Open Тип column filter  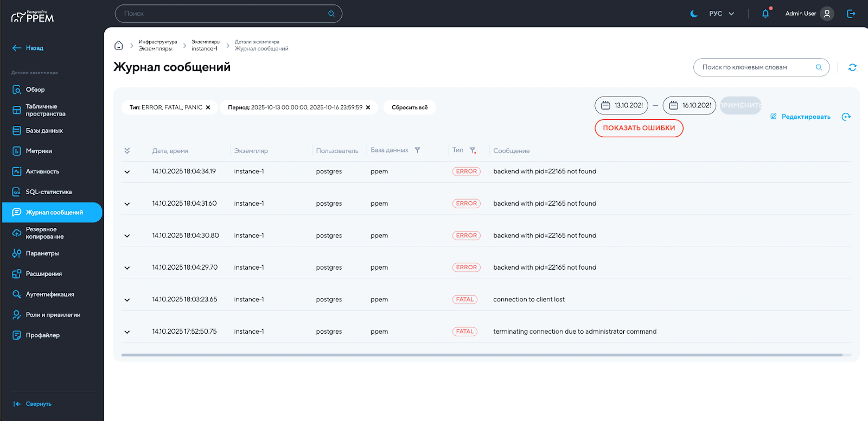473,150
